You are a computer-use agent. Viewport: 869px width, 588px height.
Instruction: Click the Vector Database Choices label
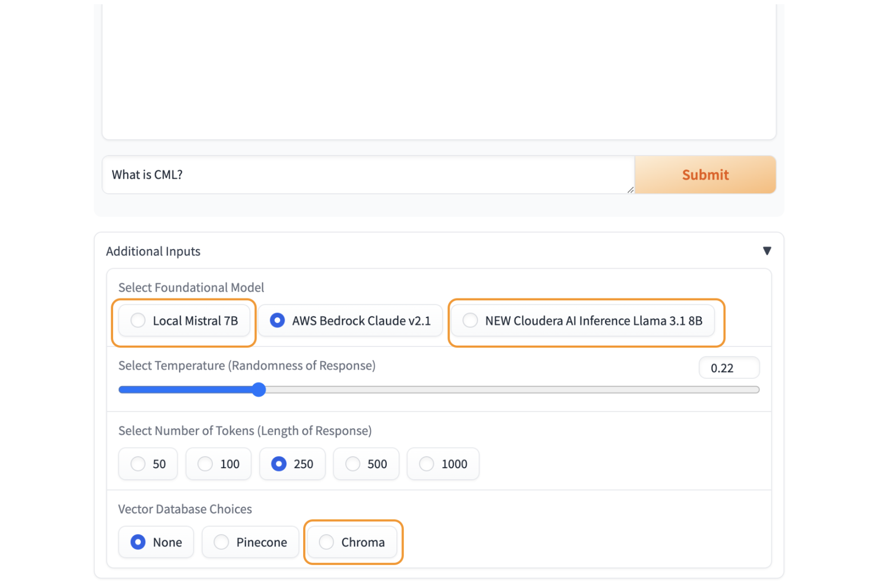pos(185,509)
